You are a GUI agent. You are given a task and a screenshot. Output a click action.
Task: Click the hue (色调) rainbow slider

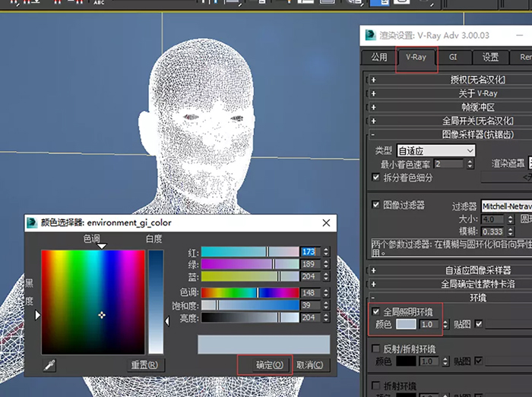(x=250, y=293)
